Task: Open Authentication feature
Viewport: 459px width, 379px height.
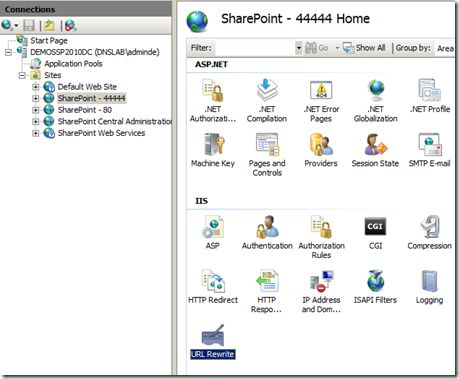Action: pyautogui.click(x=267, y=233)
